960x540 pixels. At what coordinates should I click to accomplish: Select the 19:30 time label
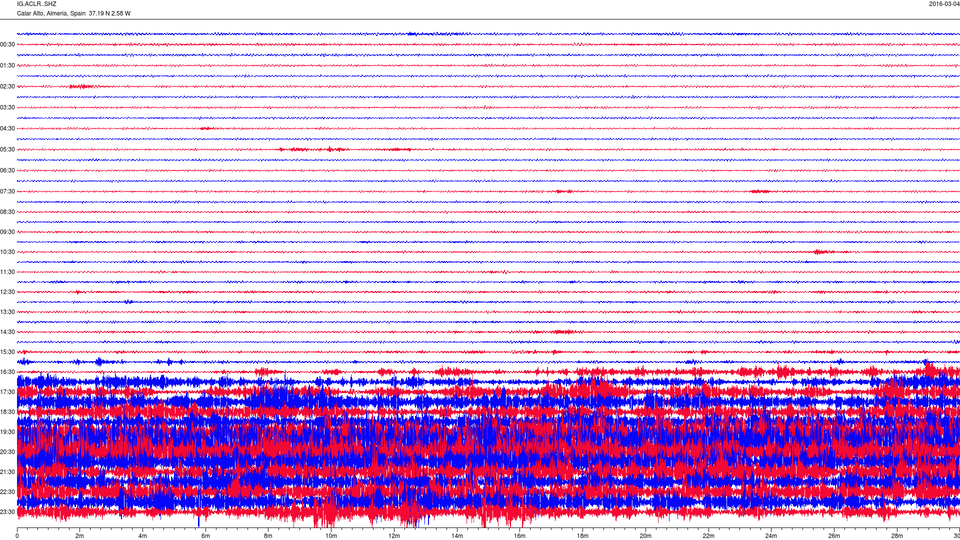pos(7,432)
